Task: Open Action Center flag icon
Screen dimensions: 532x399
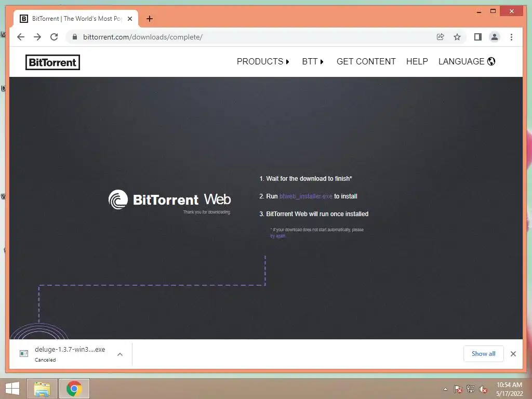Action: point(458,389)
